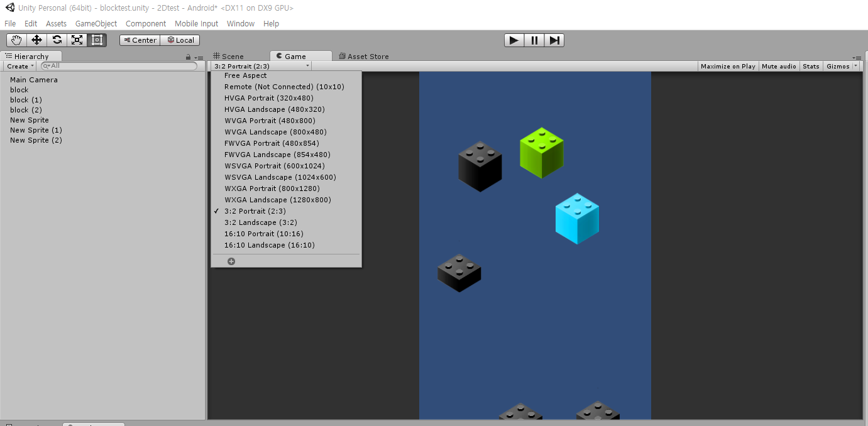Choose WXGA Portrait (800x1280)

pyautogui.click(x=286, y=188)
